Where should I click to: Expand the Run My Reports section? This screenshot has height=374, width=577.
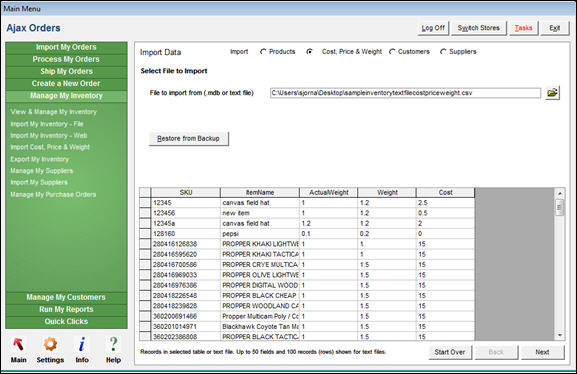pos(66,309)
